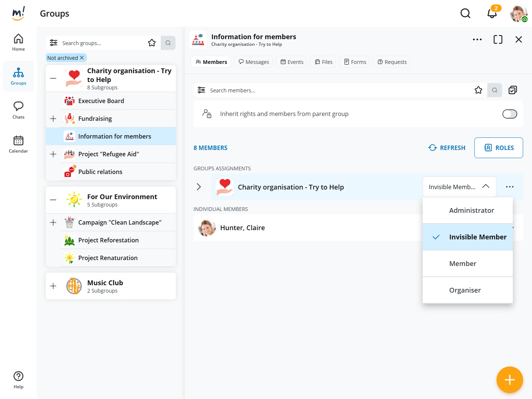Expand Charity organisation group assignment row
The width and height of the screenshot is (532, 399).
pyautogui.click(x=199, y=187)
